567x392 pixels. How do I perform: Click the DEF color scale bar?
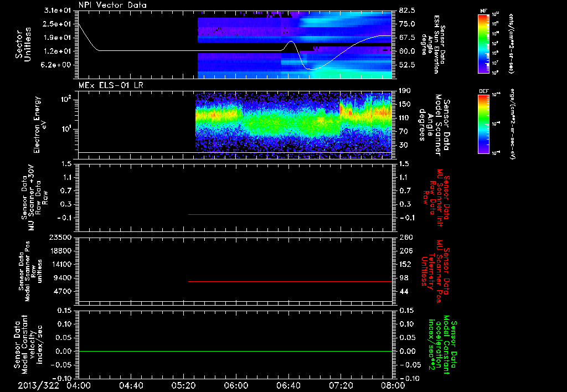click(x=483, y=123)
